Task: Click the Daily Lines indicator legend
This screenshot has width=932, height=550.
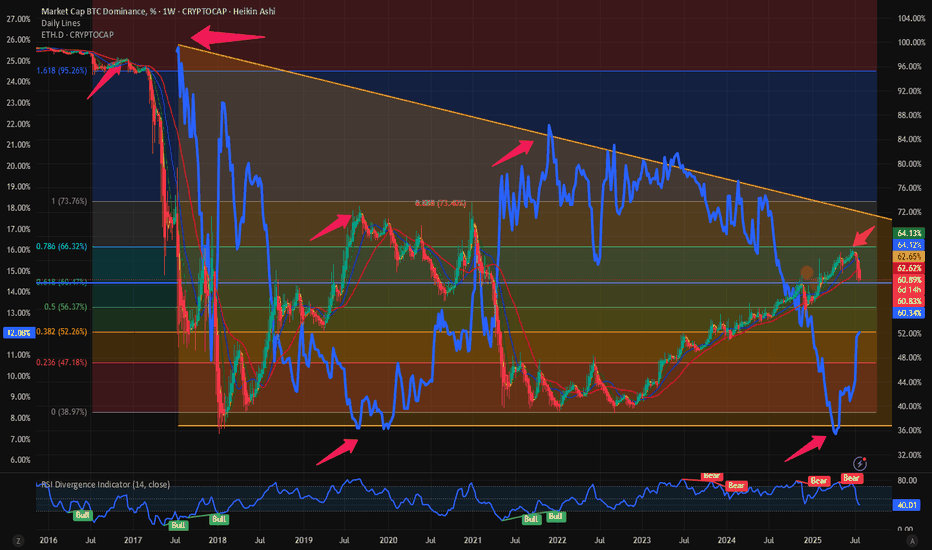Action: coord(61,23)
